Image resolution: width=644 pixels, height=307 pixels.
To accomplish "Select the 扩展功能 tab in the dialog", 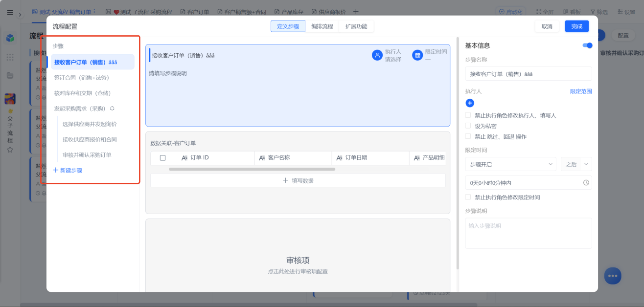I will [356, 26].
